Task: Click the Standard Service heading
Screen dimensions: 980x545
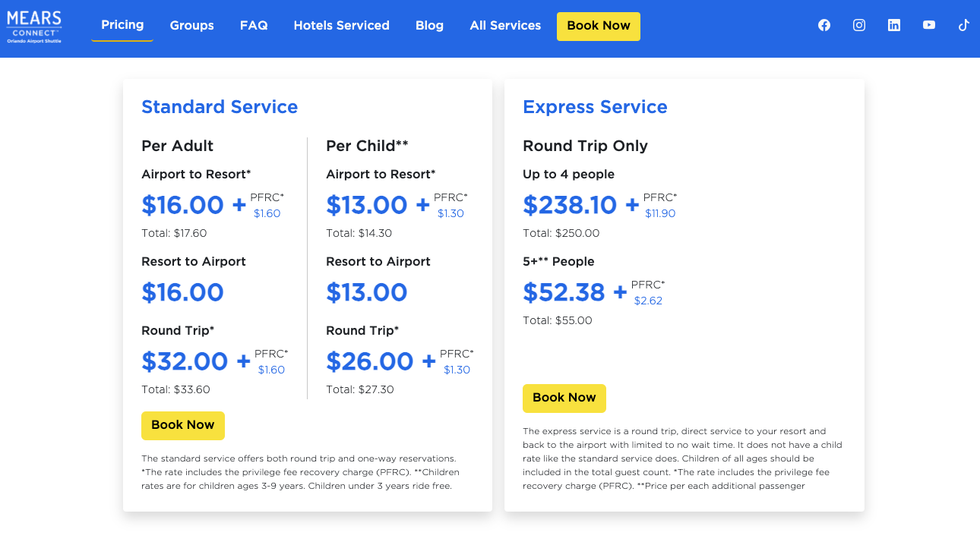Action: point(220,107)
